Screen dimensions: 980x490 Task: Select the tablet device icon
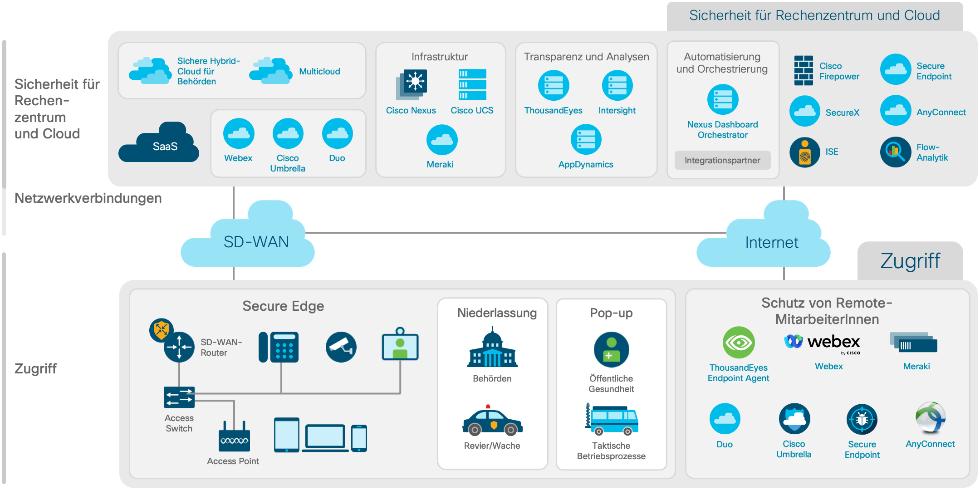pyautogui.click(x=287, y=435)
